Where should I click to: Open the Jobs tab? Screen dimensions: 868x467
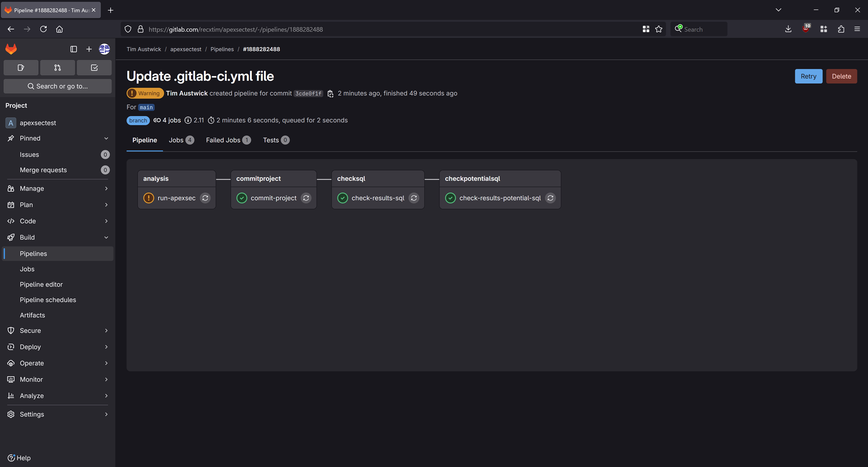click(181, 140)
